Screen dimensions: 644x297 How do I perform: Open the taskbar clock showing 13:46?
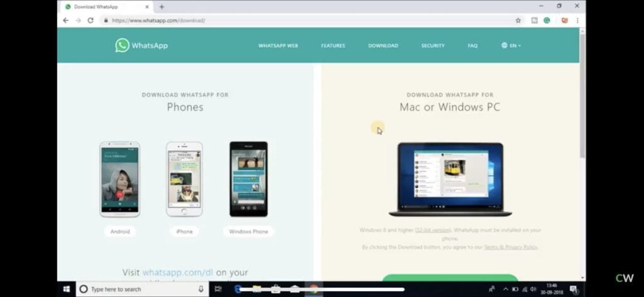552,289
